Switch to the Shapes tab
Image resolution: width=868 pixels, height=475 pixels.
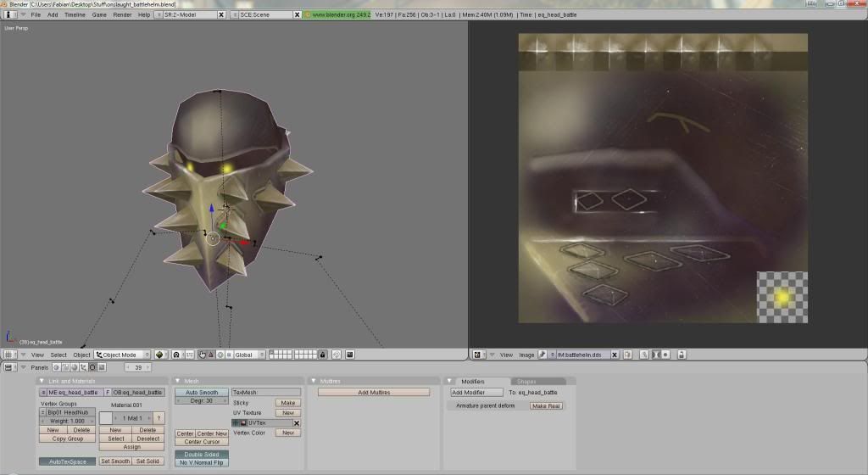tap(526, 382)
